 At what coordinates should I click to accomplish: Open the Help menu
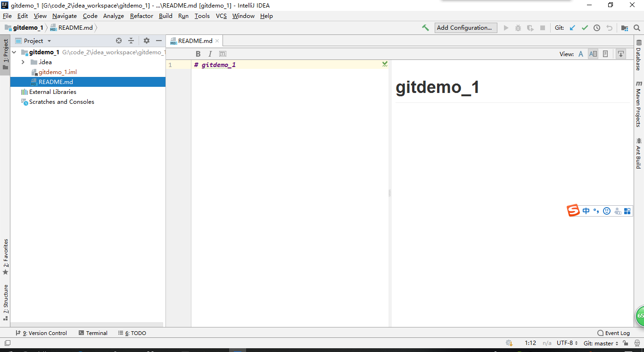point(266,16)
